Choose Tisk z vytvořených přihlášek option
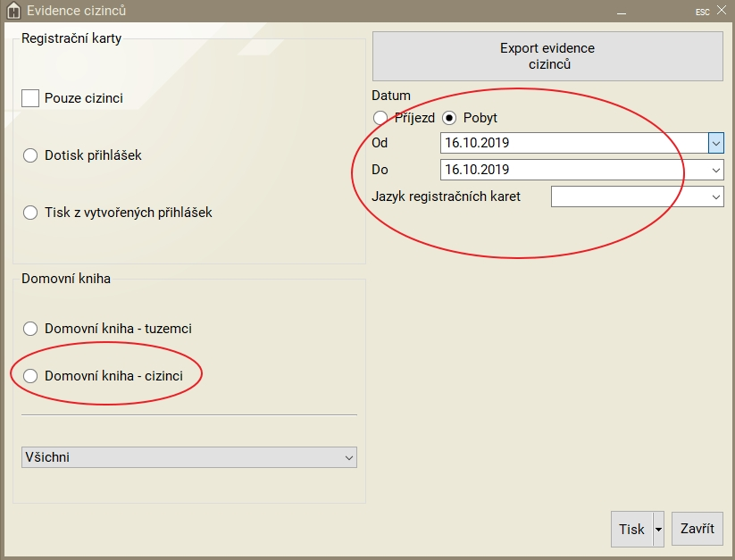This screenshot has width=735, height=560. 30,213
